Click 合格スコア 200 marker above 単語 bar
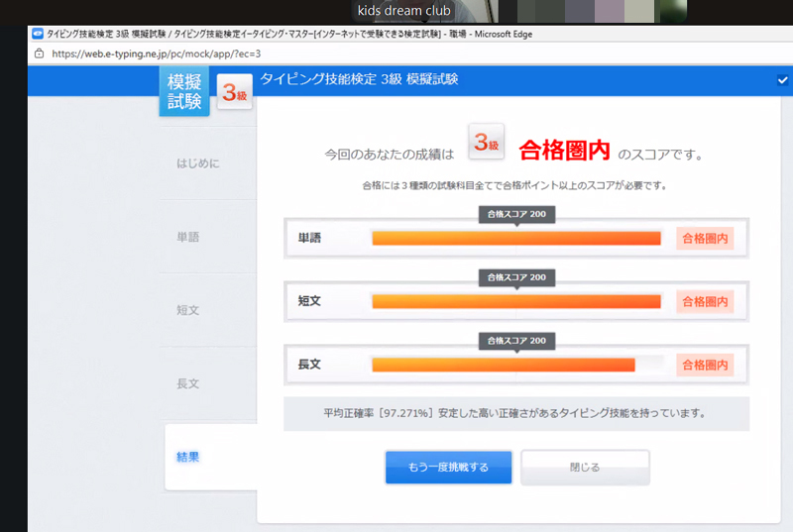Screen dimensions: 793x532 click(x=516, y=214)
